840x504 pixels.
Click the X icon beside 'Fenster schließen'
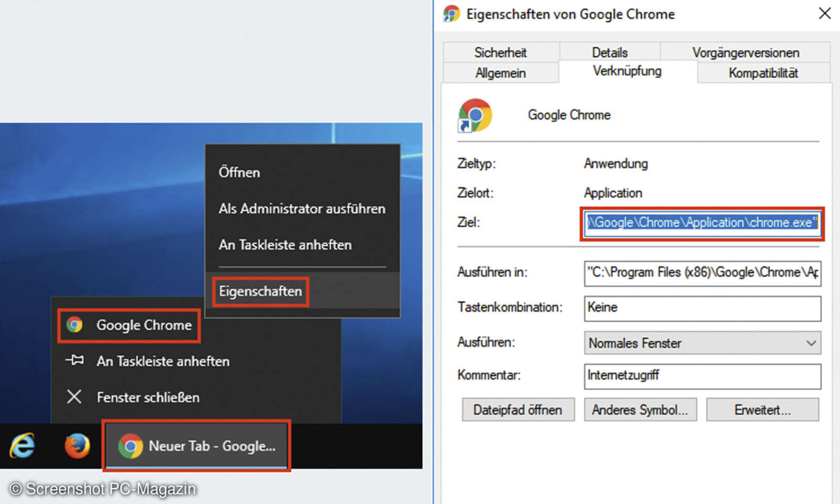pyautogui.click(x=75, y=397)
